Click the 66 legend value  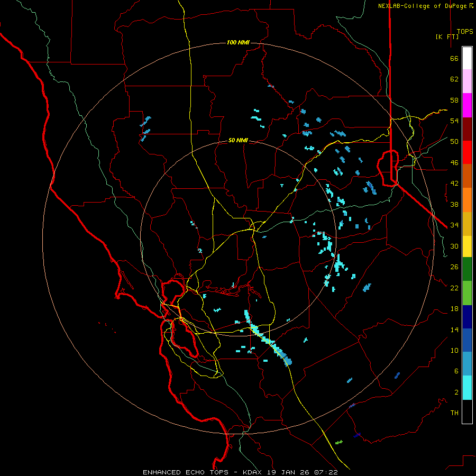tap(454, 58)
